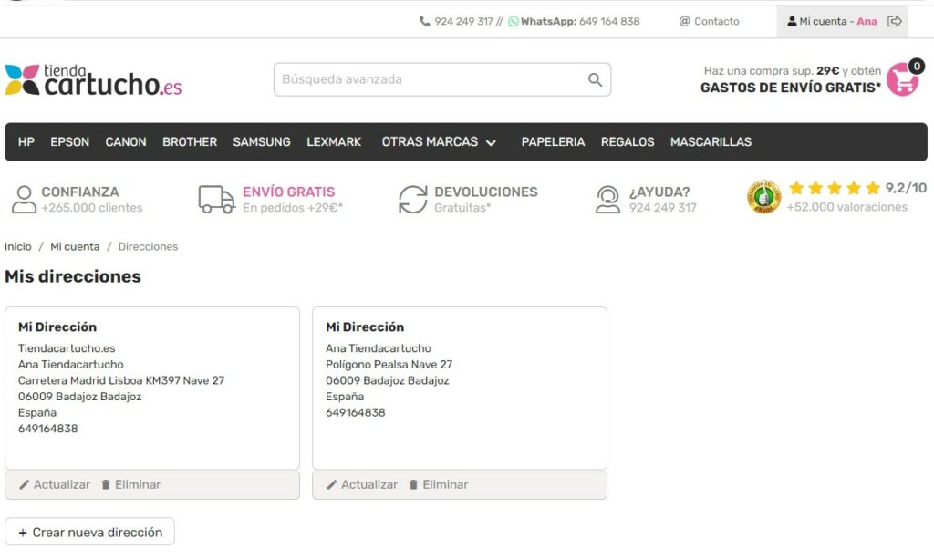Delete the Polígono Pealsa address
The width and height of the screenshot is (934, 560).
[439, 485]
